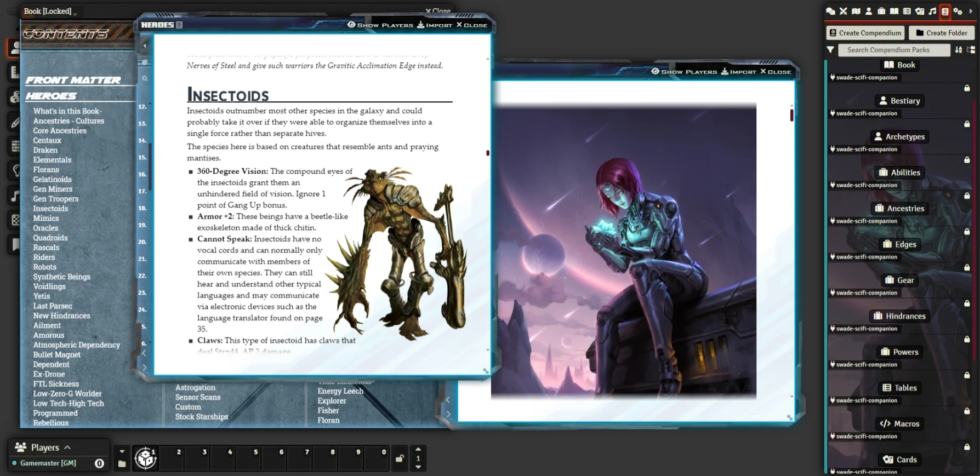980x476 pixels.
Task: Select the Heroes contents section
Action: [51, 96]
